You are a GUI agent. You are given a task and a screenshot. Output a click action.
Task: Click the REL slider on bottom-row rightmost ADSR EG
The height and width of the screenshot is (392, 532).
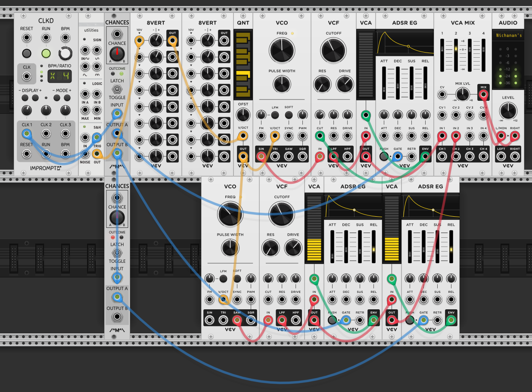(x=451, y=246)
